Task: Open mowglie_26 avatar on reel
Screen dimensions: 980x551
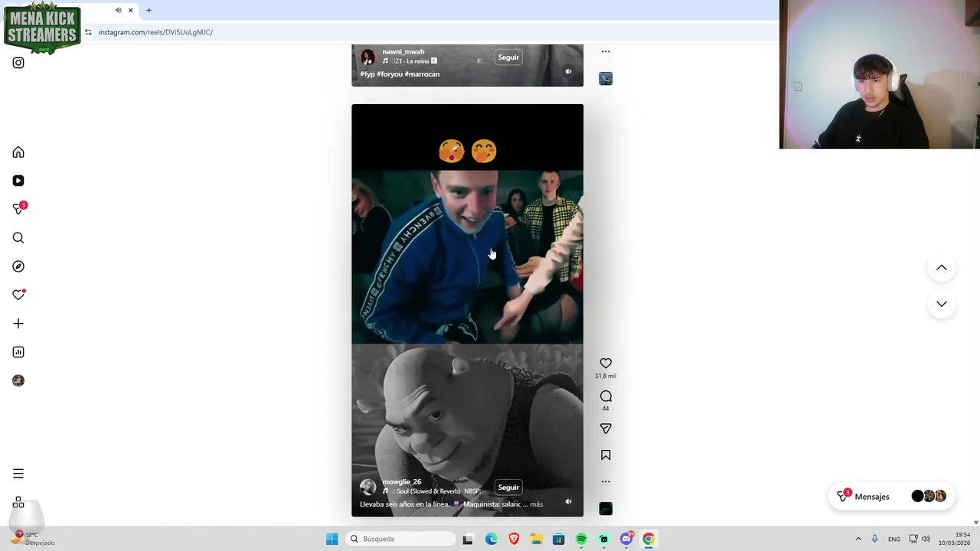Action: point(367,487)
